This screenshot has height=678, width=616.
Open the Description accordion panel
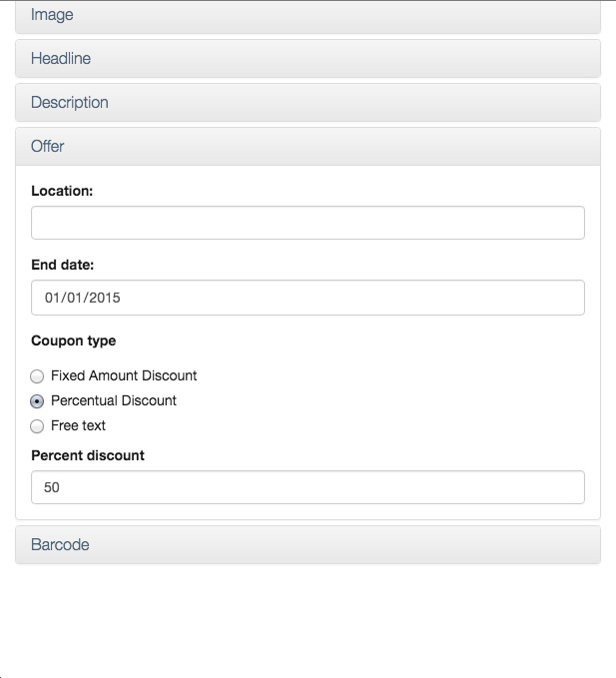tap(308, 103)
